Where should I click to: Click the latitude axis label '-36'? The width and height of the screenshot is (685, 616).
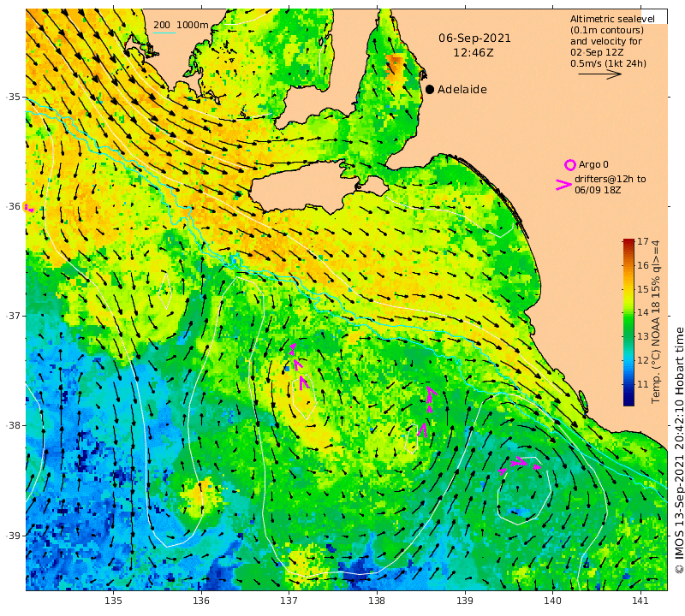point(14,206)
